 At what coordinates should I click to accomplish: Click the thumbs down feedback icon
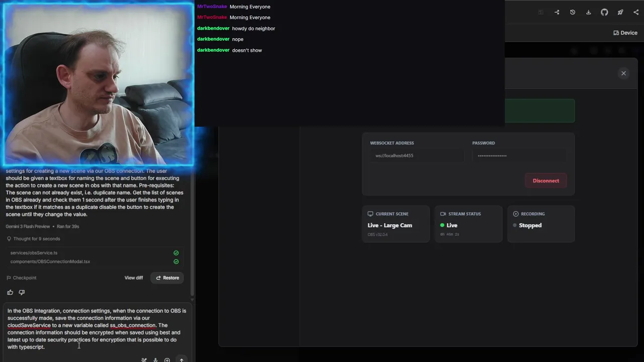click(22, 292)
